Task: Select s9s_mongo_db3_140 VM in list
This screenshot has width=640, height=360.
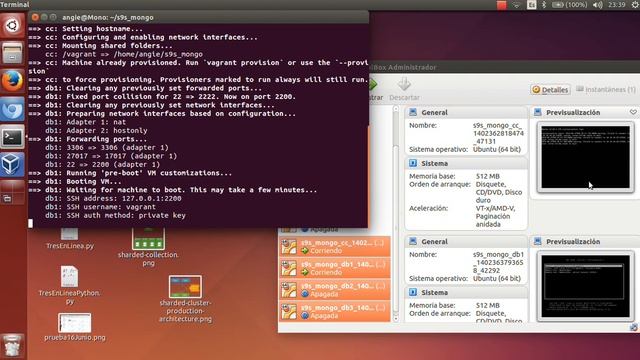Action: (x=334, y=311)
